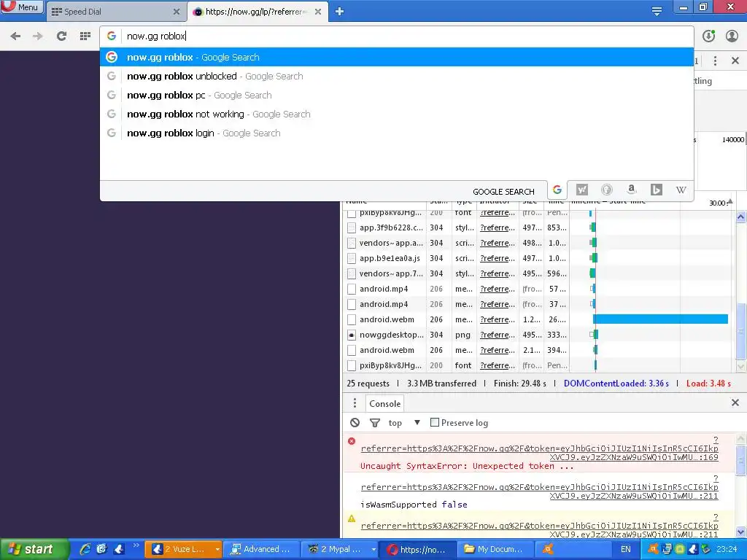The width and height of the screenshot is (747, 560).
Task: Select 'now.gg roblox unblocked' suggestion
Action: pos(396,76)
